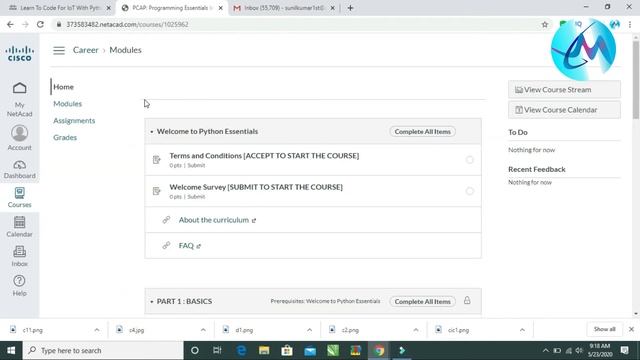Click the assignment icon beside Terms and Conditions
This screenshot has width=640, height=360.
(157, 160)
